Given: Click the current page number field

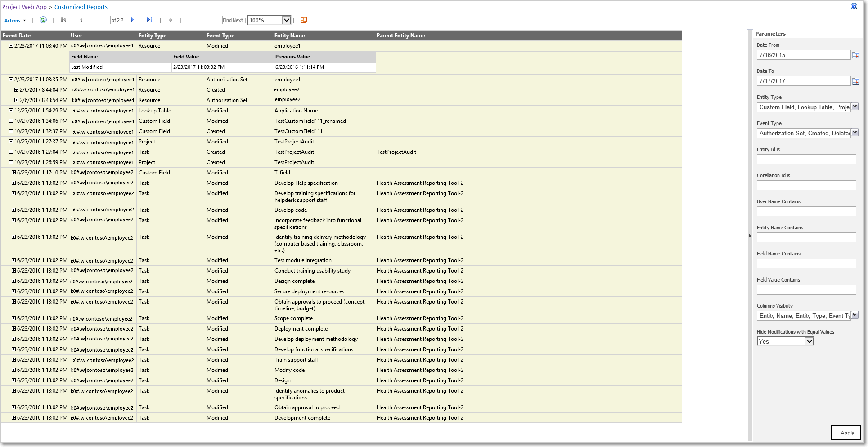Looking at the screenshot, I should coord(100,20).
